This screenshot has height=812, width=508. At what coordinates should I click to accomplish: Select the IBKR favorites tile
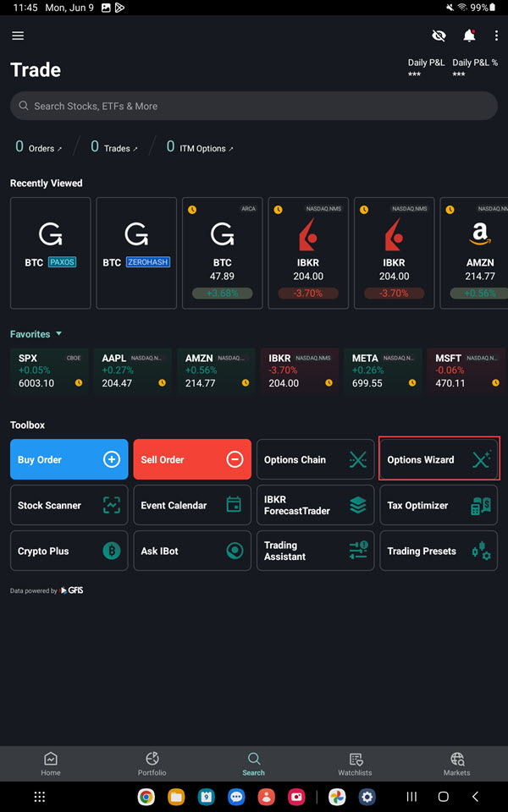(x=300, y=371)
